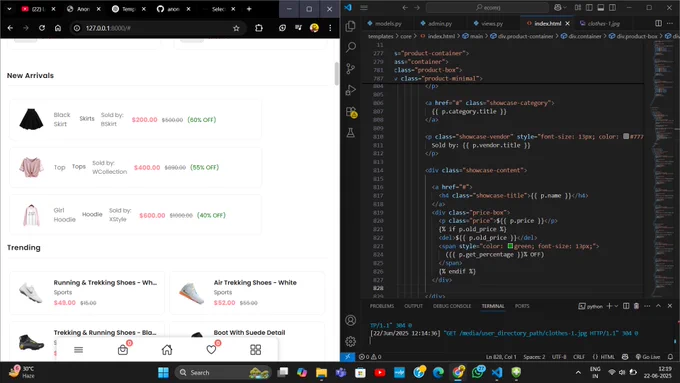Reload the page in Chrome
Image resolution: width=680 pixels, height=383 pixels.
click(x=42, y=28)
